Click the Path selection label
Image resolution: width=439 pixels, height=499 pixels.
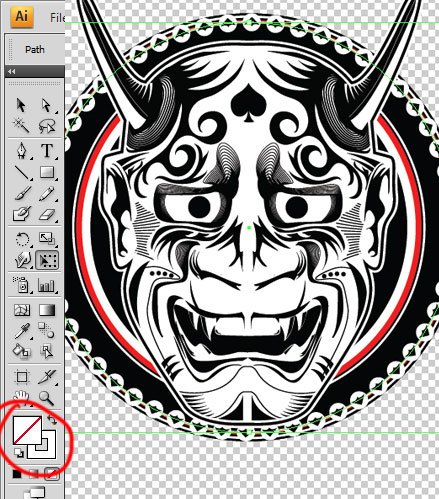click(35, 50)
